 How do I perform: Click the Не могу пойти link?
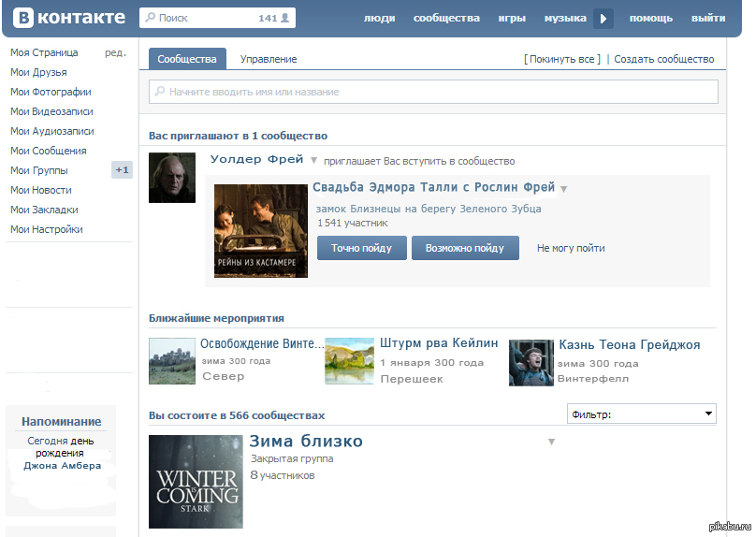(571, 248)
